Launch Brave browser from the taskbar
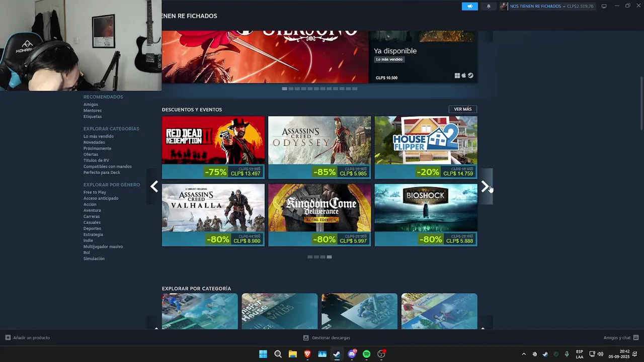The width and height of the screenshot is (644, 362). pyautogui.click(x=307, y=354)
